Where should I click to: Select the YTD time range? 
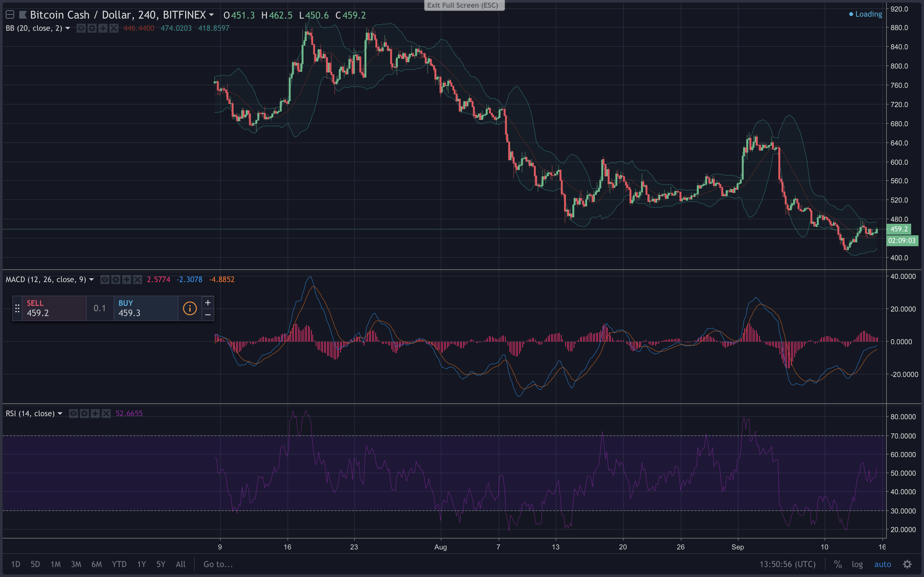(x=119, y=564)
